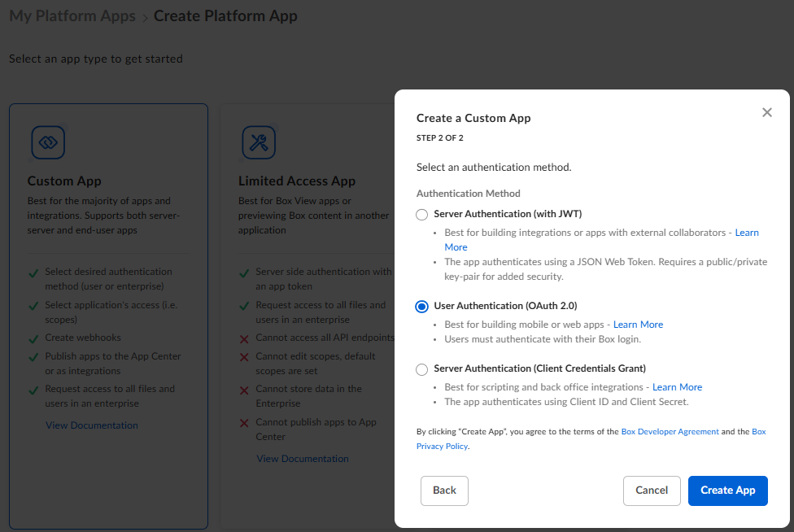Select the Limited Access App card heading
794x532 pixels.
(x=297, y=181)
